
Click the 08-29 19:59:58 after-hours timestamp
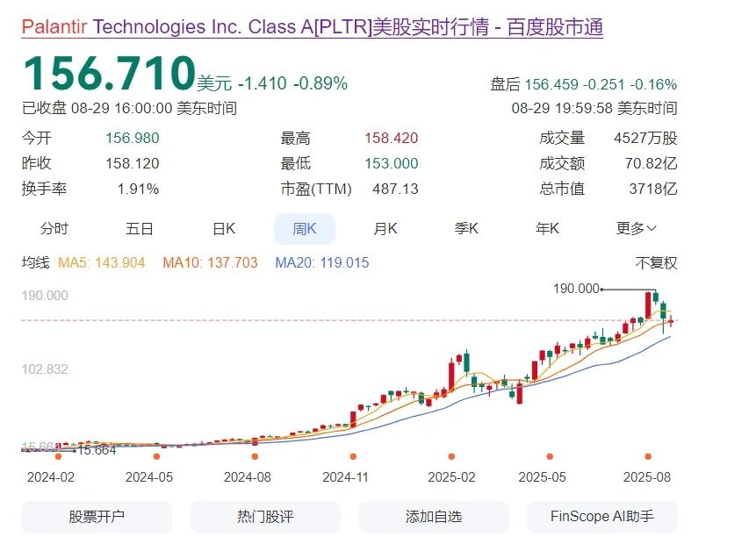[594, 108]
